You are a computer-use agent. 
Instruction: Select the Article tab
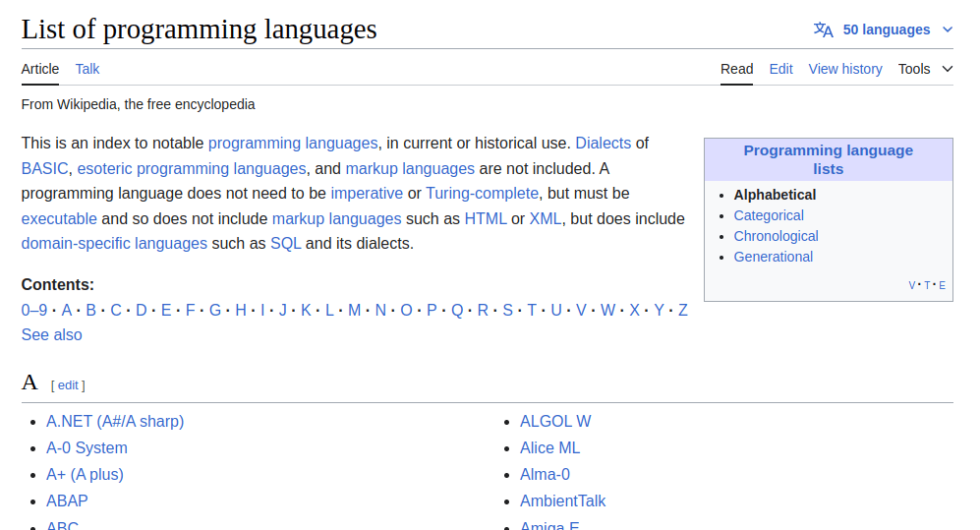pyautogui.click(x=40, y=69)
